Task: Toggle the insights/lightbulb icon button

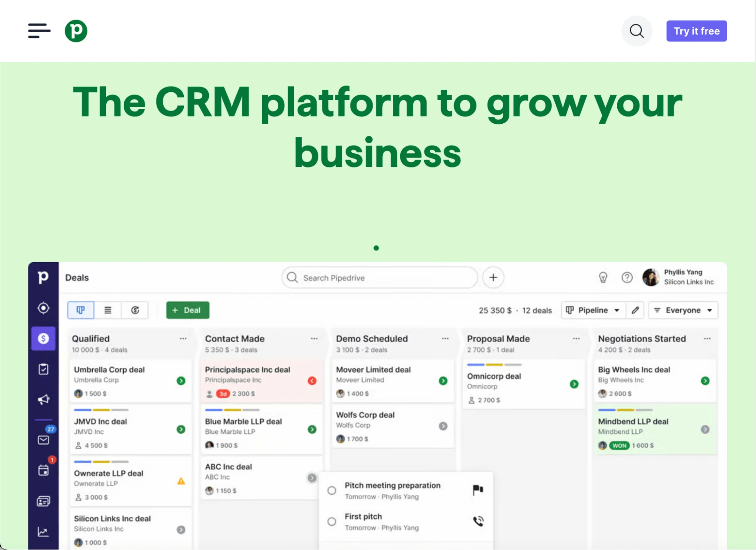Action: point(603,277)
